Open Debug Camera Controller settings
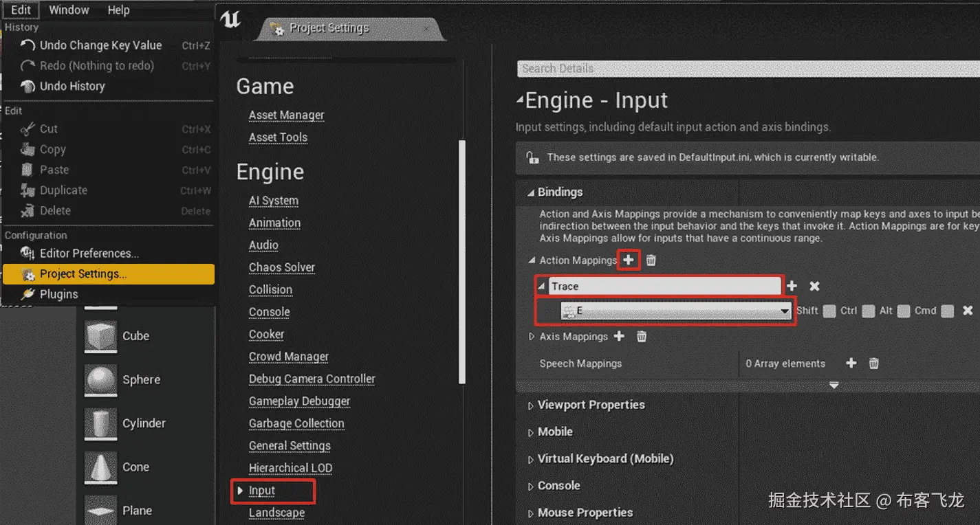Image resolution: width=980 pixels, height=525 pixels. pyautogui.click(x=312, y=379)
